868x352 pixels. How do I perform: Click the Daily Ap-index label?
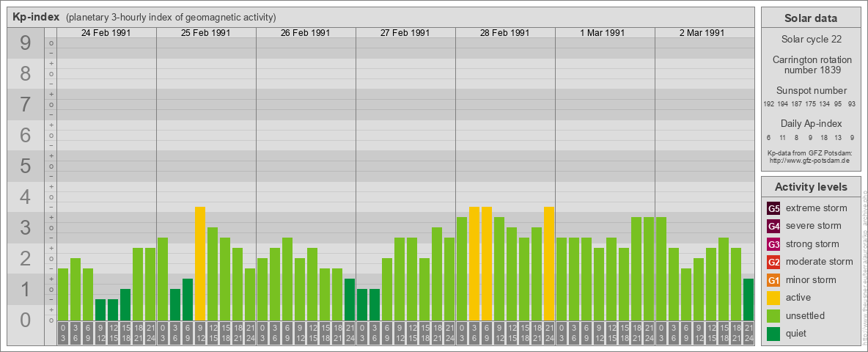(x=811, y=123)
